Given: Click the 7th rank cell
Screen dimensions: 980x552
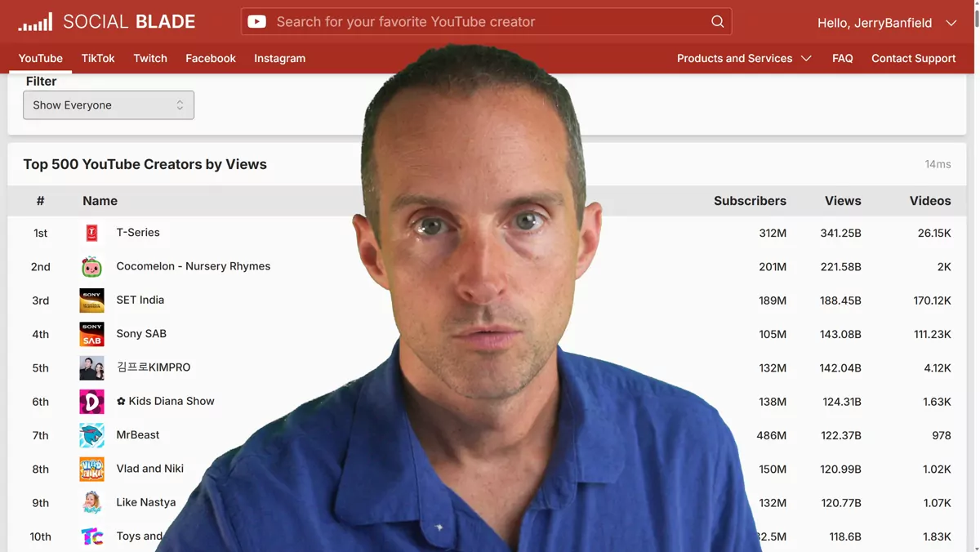Looking at the screenshot, I should click(x=40, y=436).
